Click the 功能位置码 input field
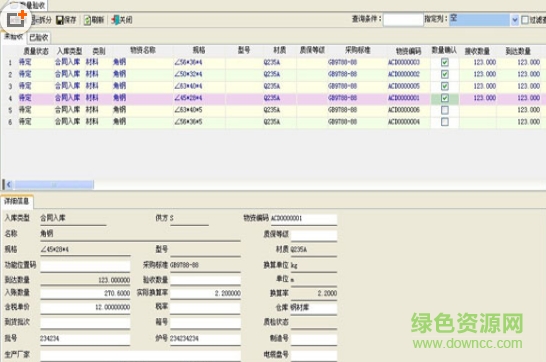 [x=85, y=266]
